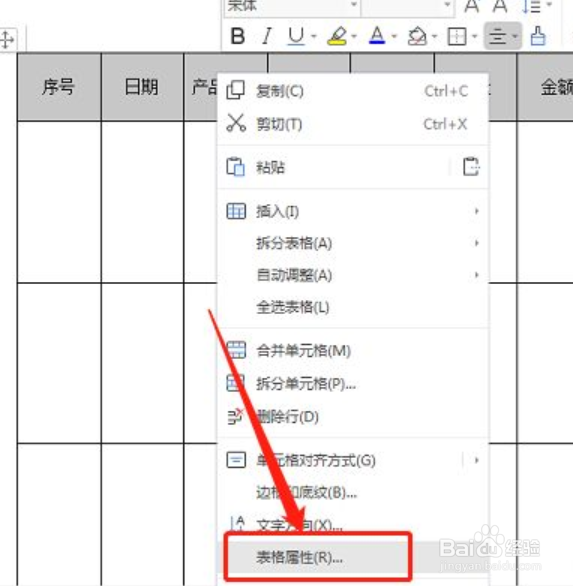This screenshot has height=586, width=573.
Task: Choose 剪切(T) from context menu
Action: [353, 124]
